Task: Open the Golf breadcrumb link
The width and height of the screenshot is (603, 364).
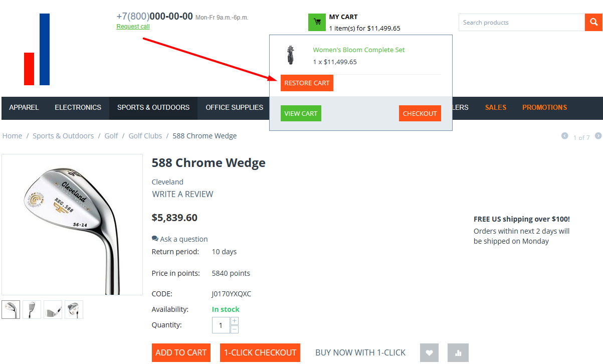Action: (111, 136)
